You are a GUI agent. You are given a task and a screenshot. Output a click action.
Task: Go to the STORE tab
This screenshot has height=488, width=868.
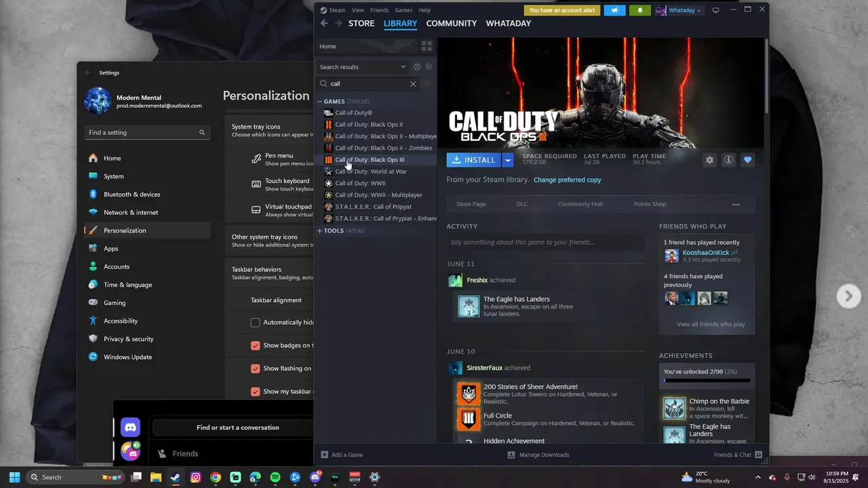[x=361, y=23]
